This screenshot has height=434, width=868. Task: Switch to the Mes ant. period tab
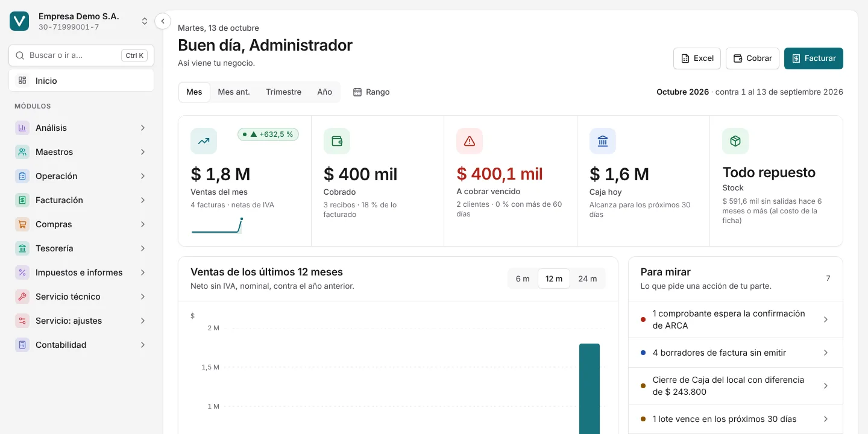pos(234,92)
